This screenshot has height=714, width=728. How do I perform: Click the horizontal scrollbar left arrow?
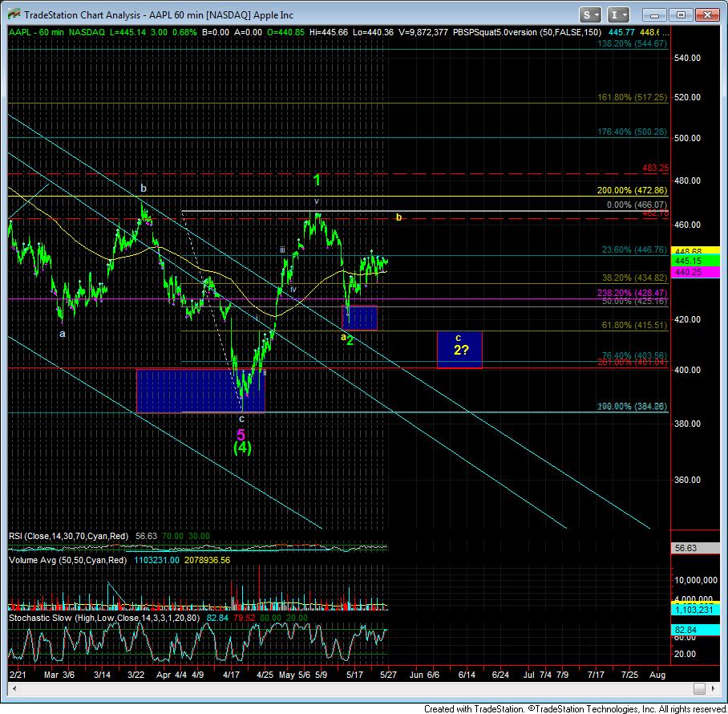[x=14, y=688]
